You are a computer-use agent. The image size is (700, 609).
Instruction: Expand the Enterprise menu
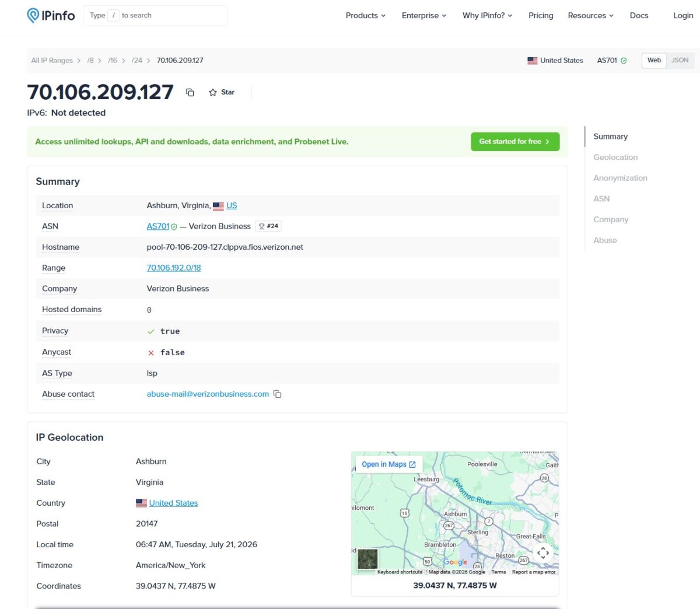(x=424, y=16)
